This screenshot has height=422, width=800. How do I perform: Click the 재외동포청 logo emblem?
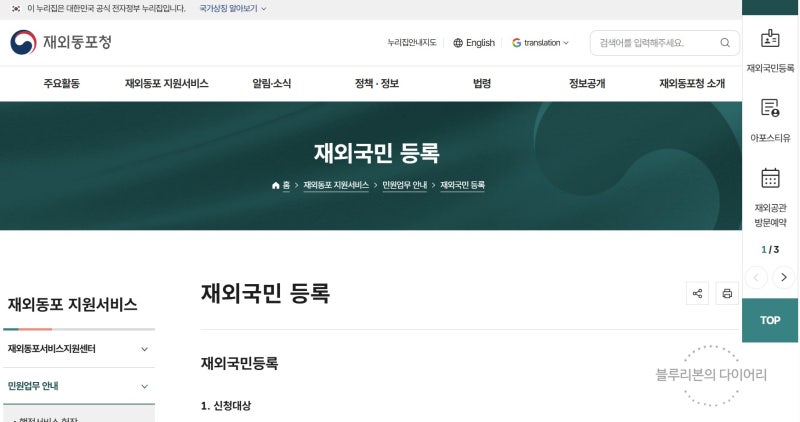pyautogui.click(x=23, y=42)
